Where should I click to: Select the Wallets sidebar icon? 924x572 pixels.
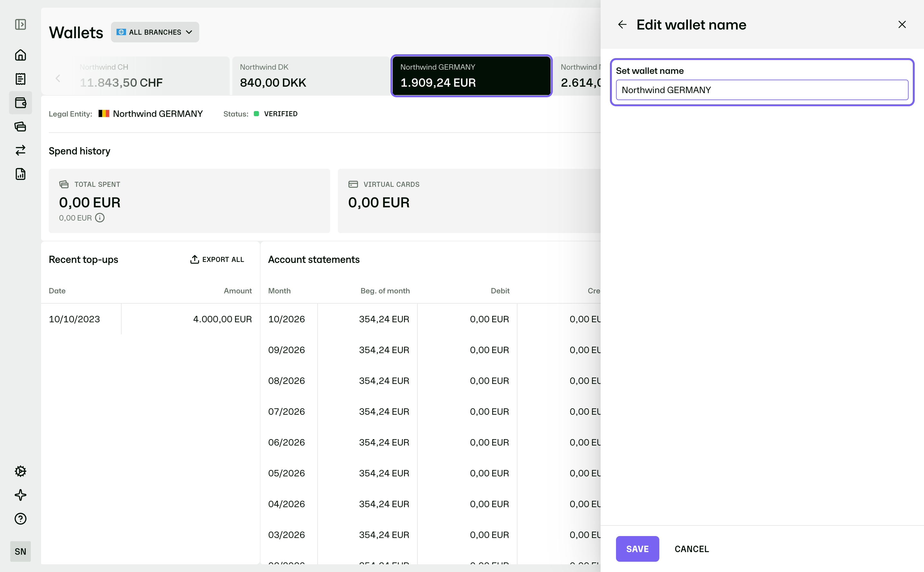(21, 103)
